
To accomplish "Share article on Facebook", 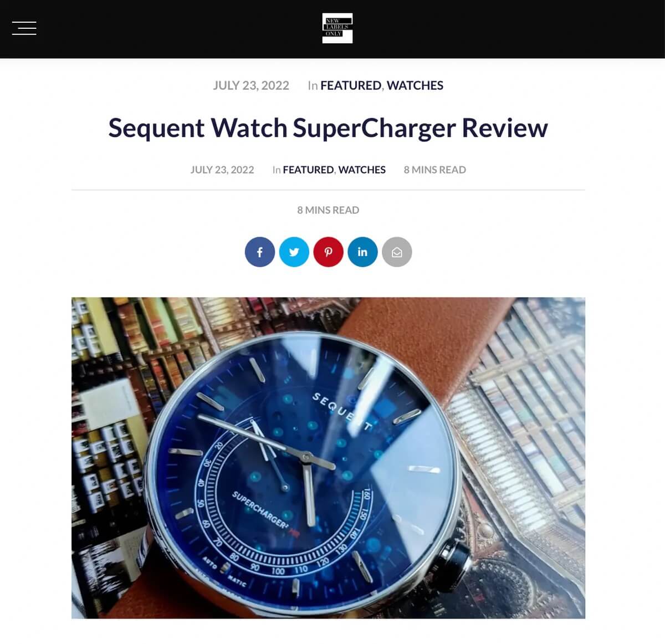I will (260, 252).
